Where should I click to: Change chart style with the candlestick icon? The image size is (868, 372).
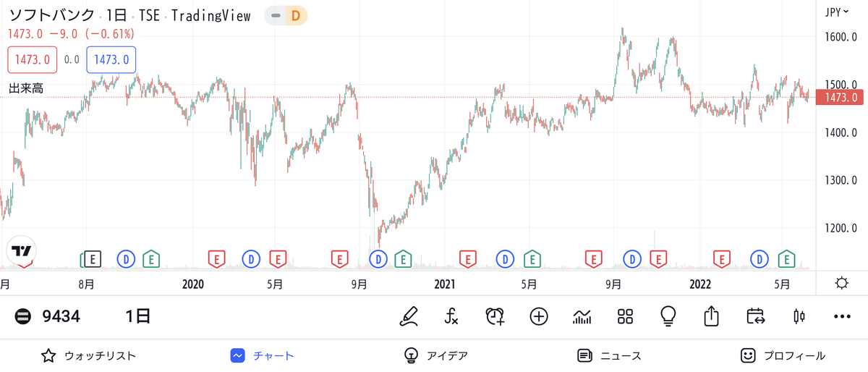click(x=799, y=316)
